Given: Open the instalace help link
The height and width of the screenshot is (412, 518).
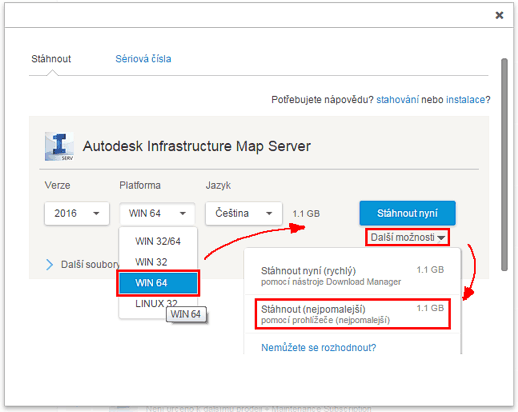Looking at the screenshot, I should click(x=465, y=100).
